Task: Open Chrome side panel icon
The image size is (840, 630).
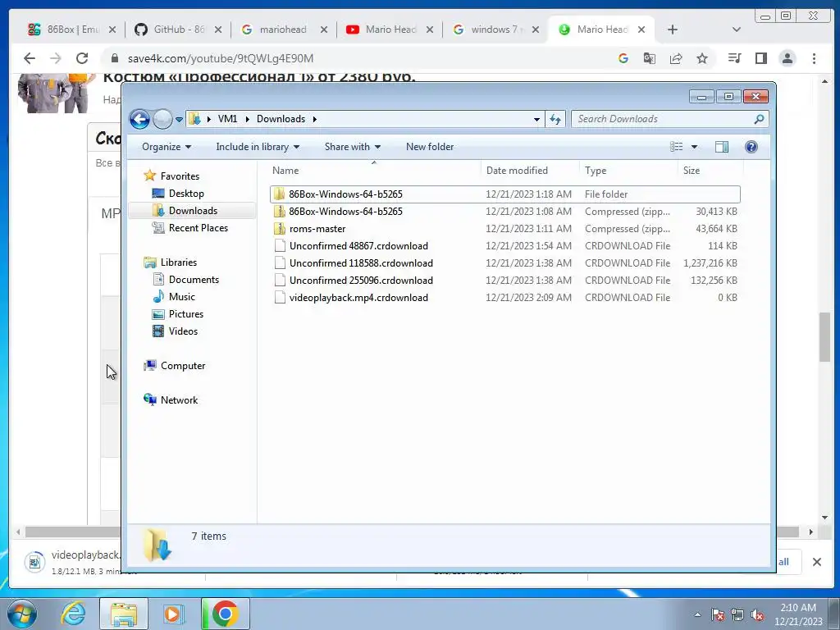Action: pyautogui.click(x=760, y=58)
